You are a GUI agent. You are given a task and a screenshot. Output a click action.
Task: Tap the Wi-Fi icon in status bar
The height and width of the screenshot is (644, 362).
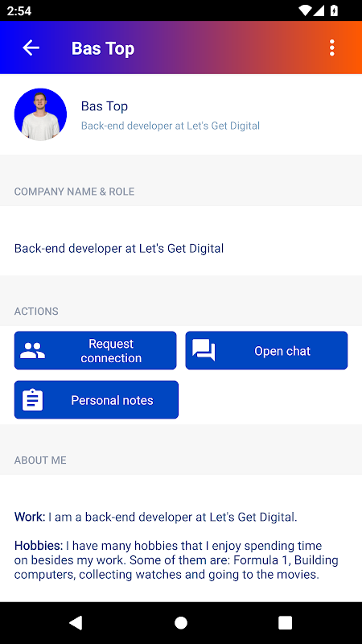(x=305, y=10)
